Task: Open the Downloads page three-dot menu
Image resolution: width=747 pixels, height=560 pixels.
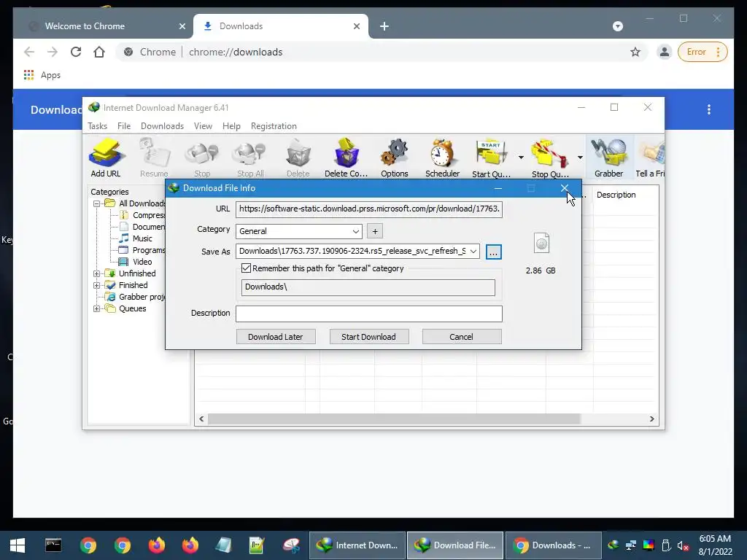Action: pos(709,109)
